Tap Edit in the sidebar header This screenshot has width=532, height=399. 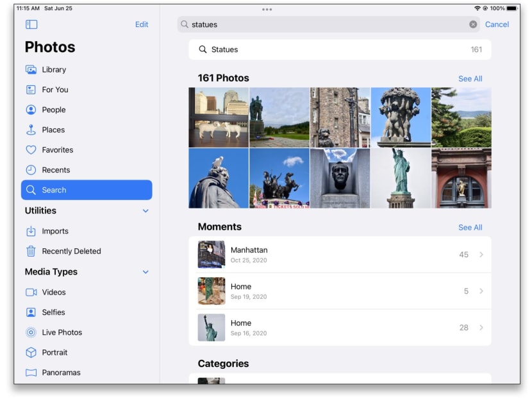coord(142,24)
